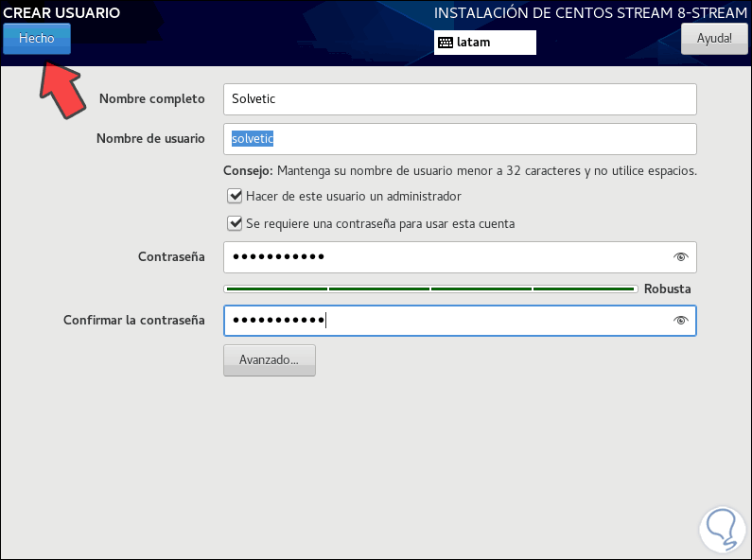The height and width of the screenshot is (560, 752).
Task: Click the password strength bar
Action: pyautogui.click(x=429, y=289)
